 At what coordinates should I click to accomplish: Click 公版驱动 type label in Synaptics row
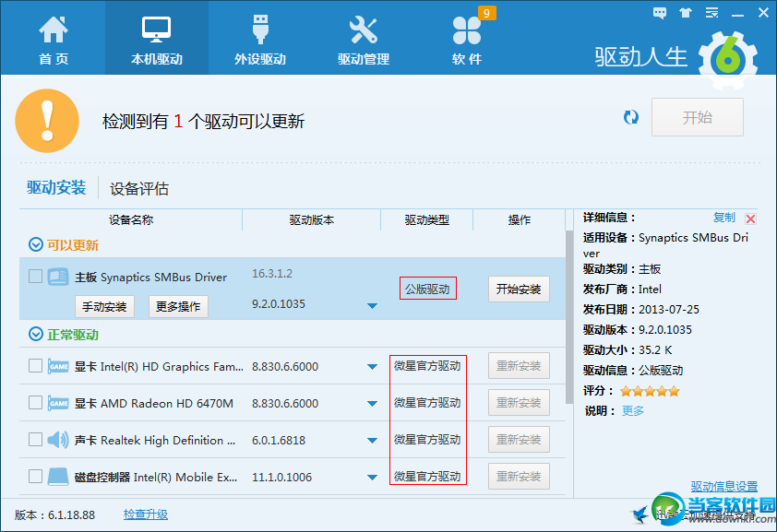[x=427, y=289]
